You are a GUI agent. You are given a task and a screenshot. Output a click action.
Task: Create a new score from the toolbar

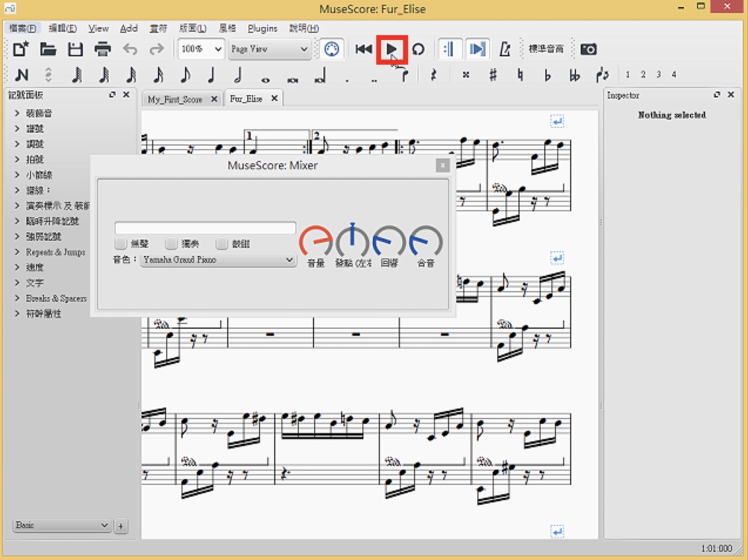coord(21,49)
